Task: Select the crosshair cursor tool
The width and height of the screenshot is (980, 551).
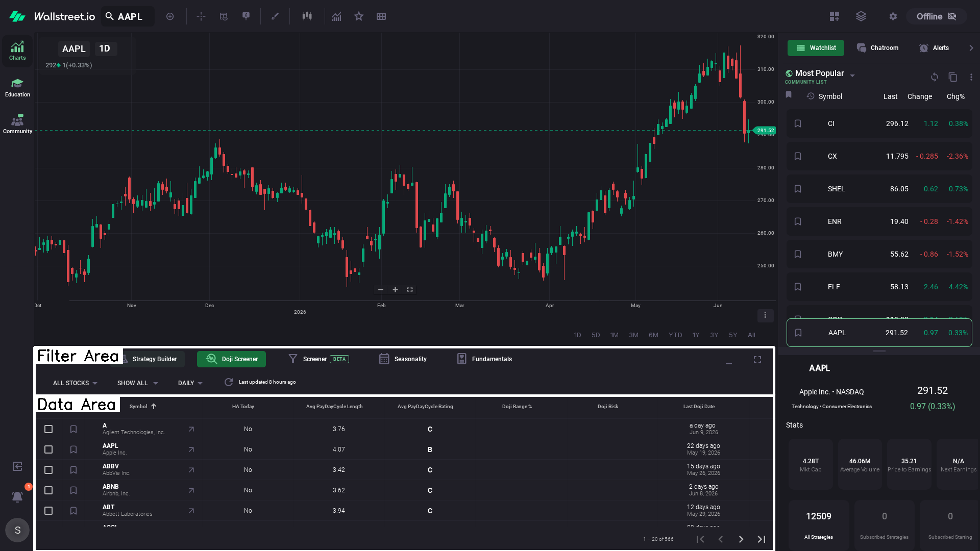Action: pos(201,16)
